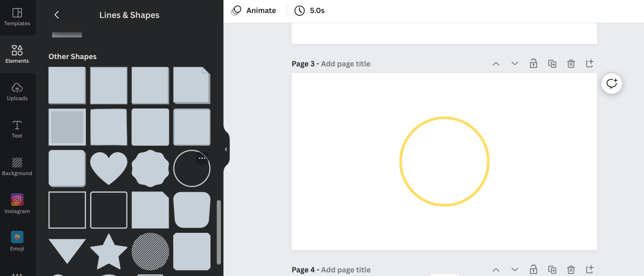Image resolution: width=644 pixels, height=276 pixels.
Task: Move Page 3 up with the chevron
Action: point(496,63)
